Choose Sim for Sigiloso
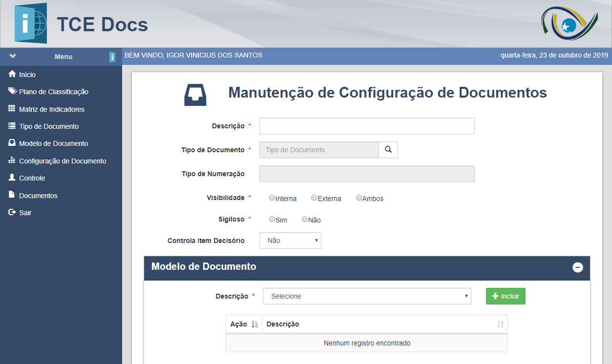Screen dimensions: 612x364 (272, 220)
